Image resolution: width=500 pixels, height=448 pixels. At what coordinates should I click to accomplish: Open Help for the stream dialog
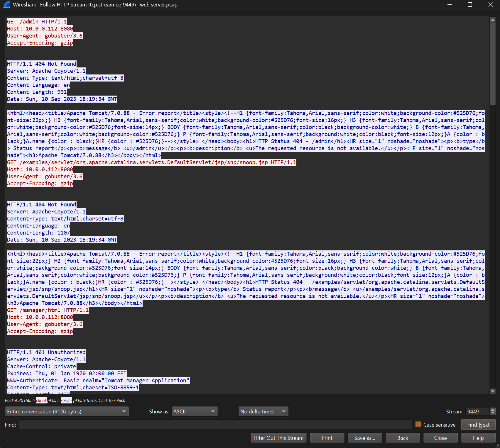coord(478,438)
